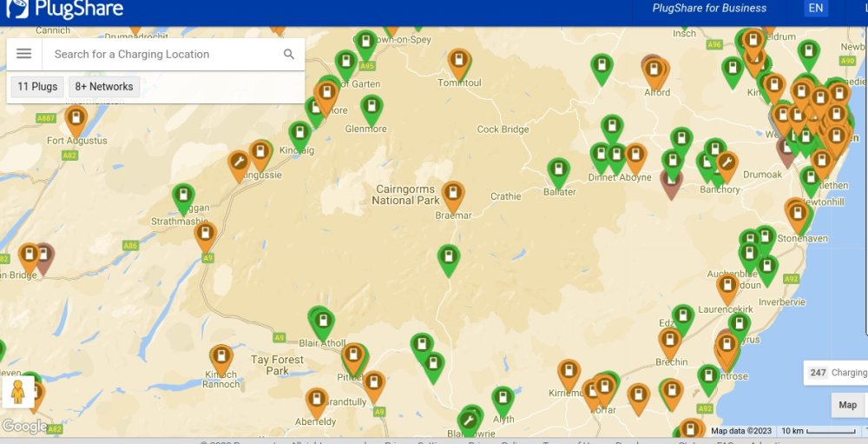Click the Drumoak place label
The image size is (868, 444).
pos(762,174)
